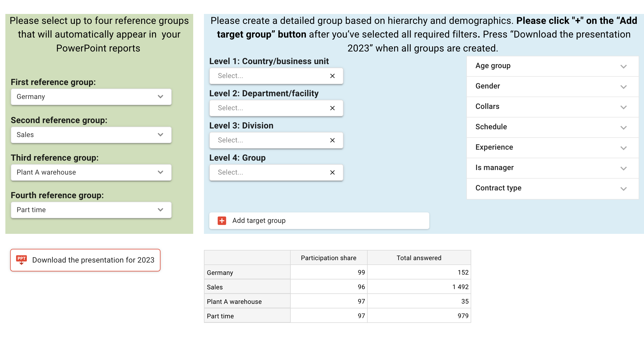Click Download the presentation for 2023 button

tap(85, 260)
